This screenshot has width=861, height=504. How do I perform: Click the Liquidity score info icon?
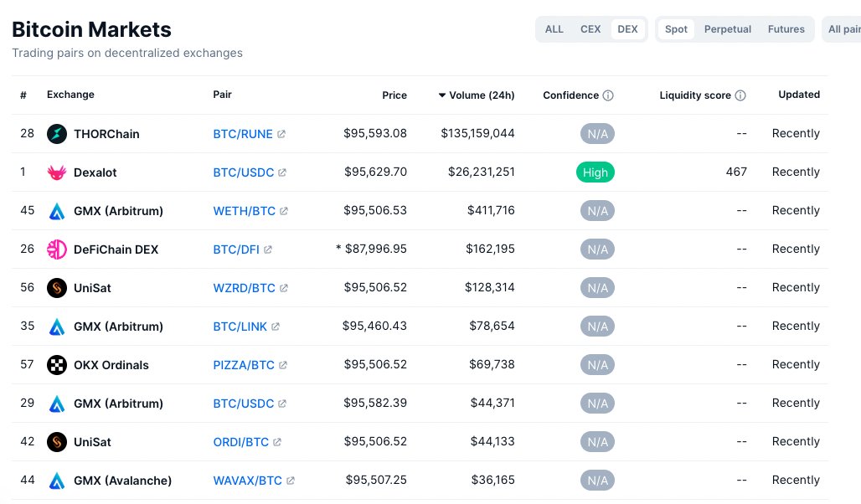(740, 95)
